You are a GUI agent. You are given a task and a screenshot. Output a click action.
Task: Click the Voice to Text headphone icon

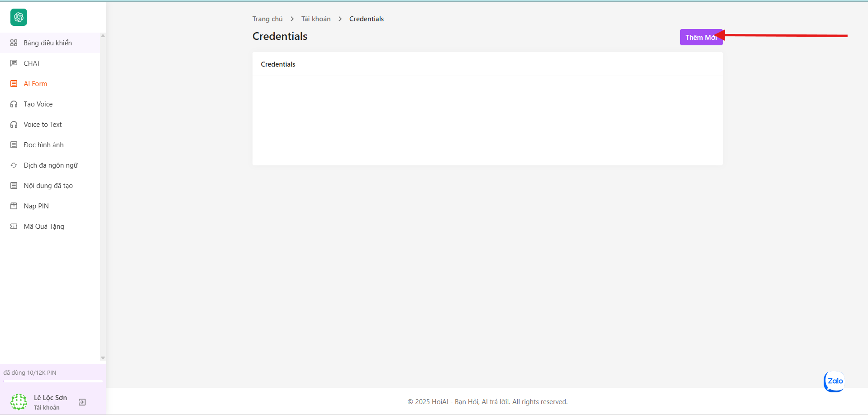[14, 125]
